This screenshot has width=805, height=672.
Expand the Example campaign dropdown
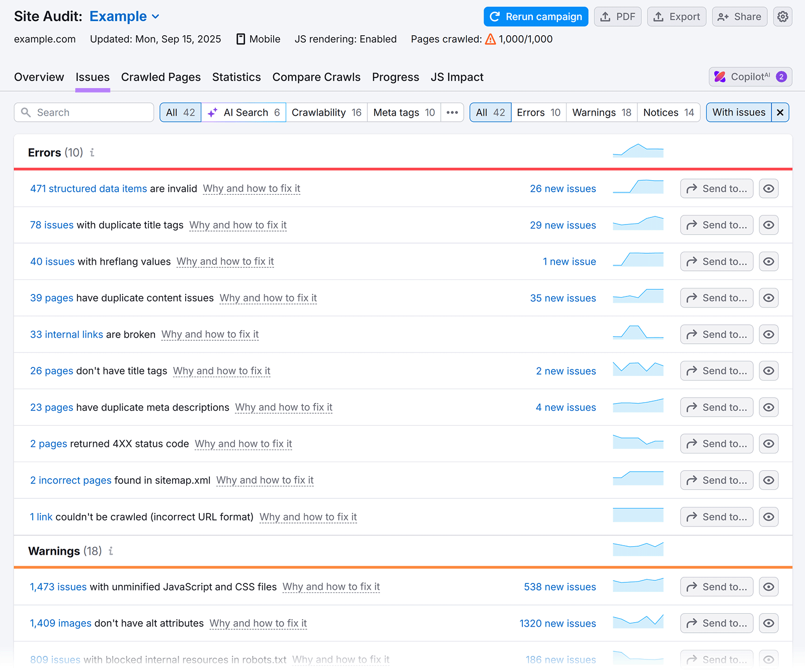coord(154,16)
